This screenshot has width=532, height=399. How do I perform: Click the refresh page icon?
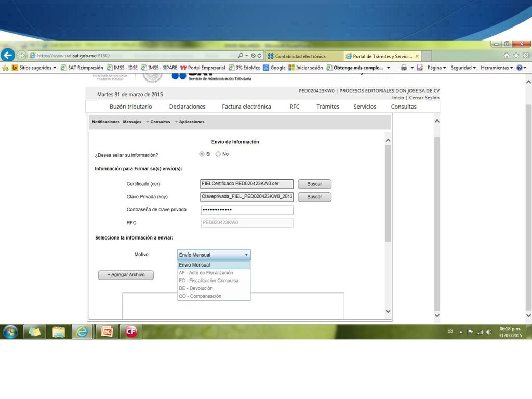[x=260, y=55]
